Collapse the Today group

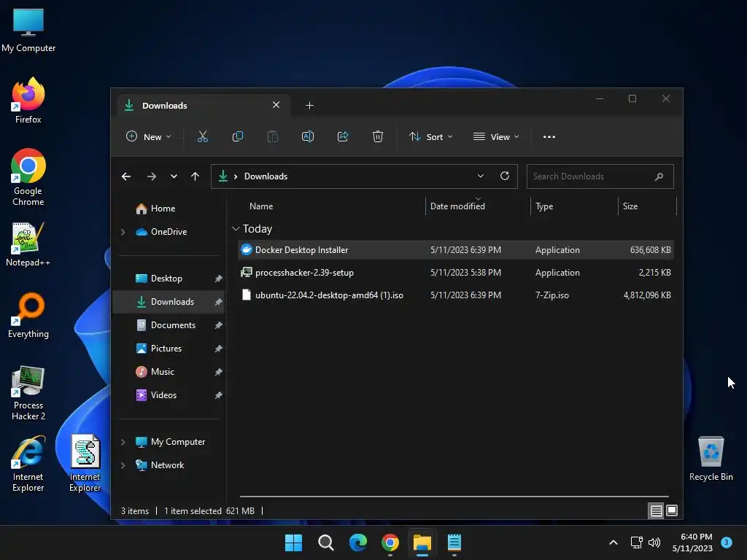[236, 228]
